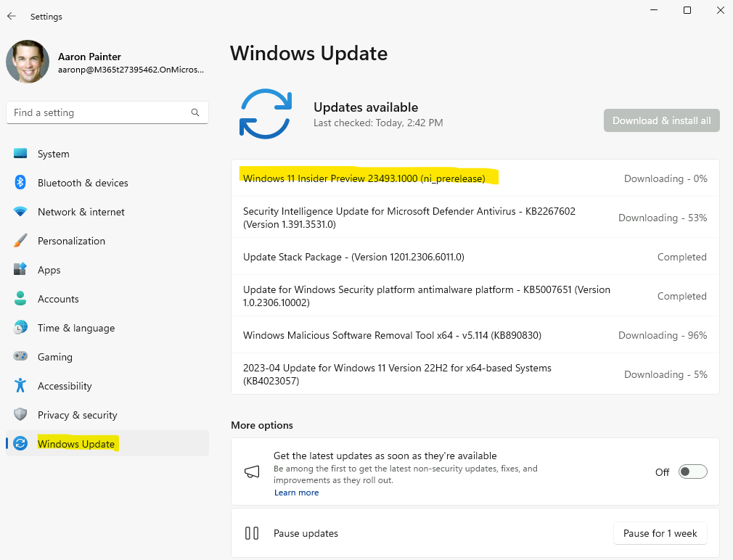The image size is (733, 560).
Task: Click the More options heading
Action: tap(262, 425)
